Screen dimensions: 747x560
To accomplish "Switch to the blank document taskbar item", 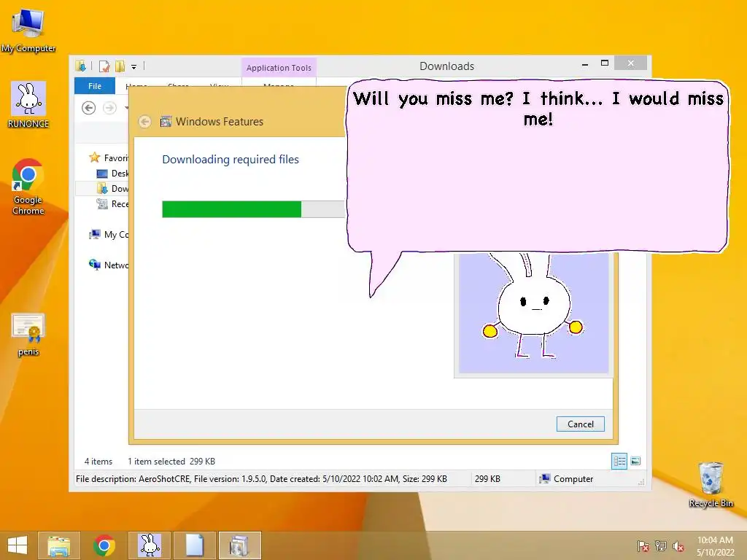I will tap(194, 545).
